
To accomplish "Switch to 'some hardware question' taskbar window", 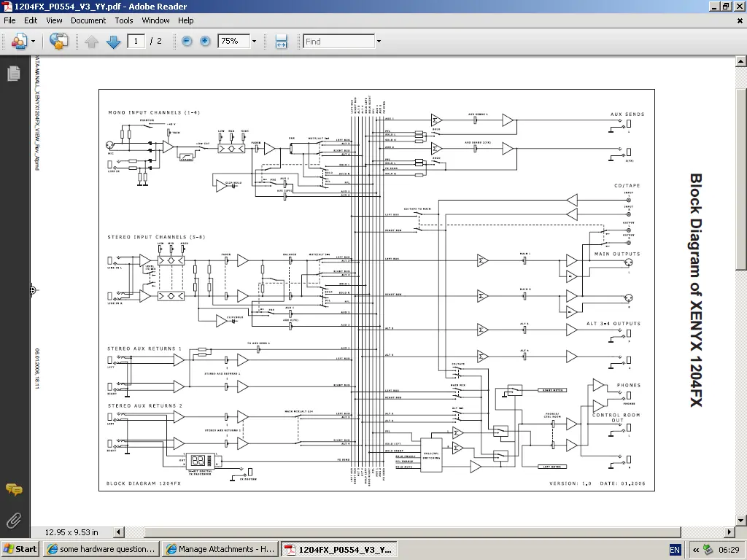I will tap(101, 550).
